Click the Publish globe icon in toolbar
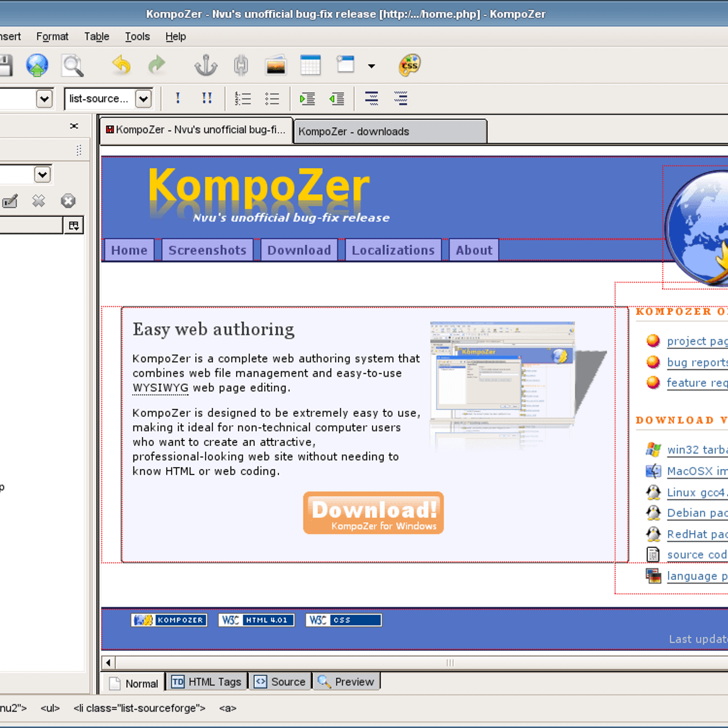This screenshot has width=728, height=728. click(37, 65)
